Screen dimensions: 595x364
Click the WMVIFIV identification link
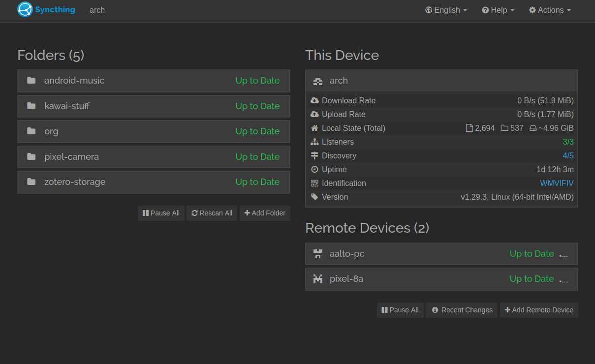[557, 183]
